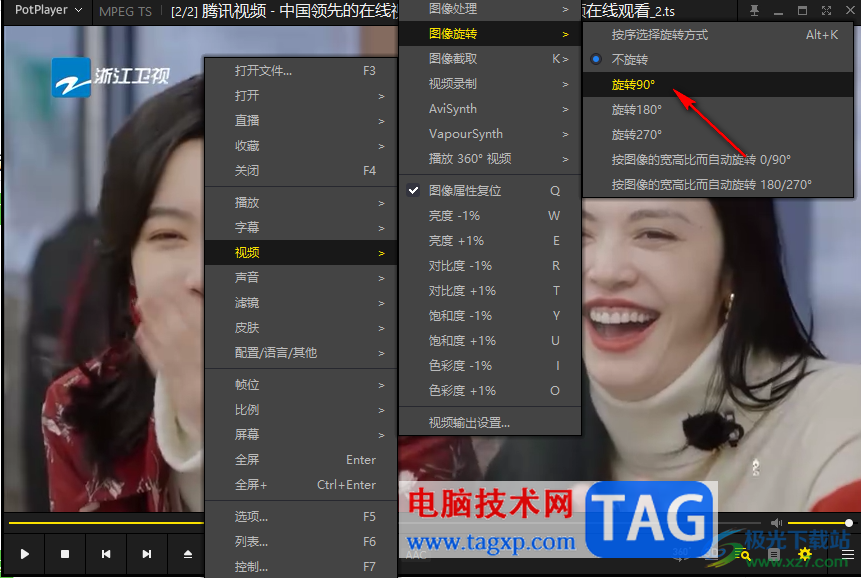Open the highlighted 视频 submenu
The height and width of the screenshot is (578, 861).
pos(301,252)
